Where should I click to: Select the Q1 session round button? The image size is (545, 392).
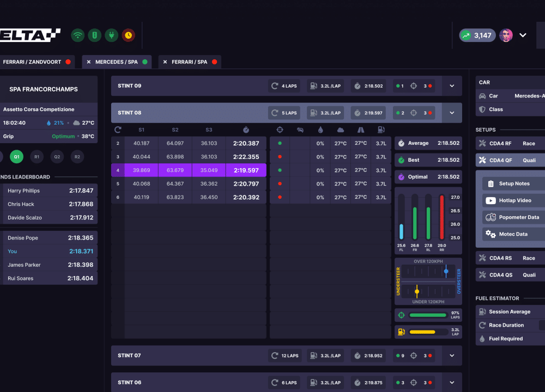coord(16,157)
